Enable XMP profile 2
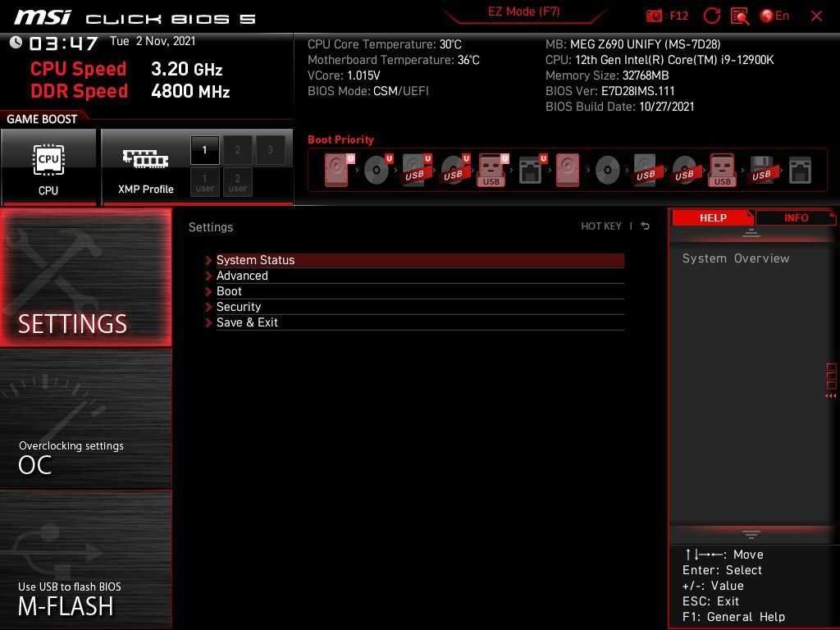The image size is (840, 630). pyautogui.click(x=237, y=150)
